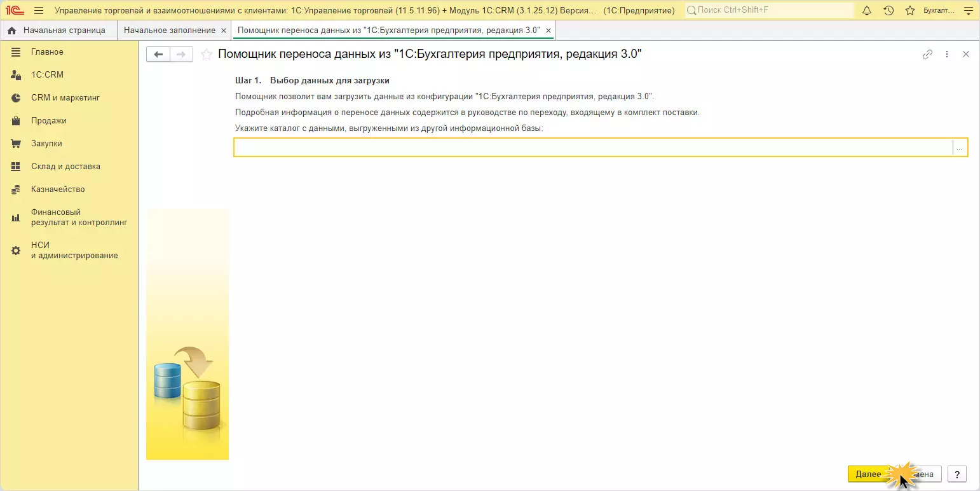Click the user name Бухгалт...
The width and height of the screenshot is (980, 491).
(939, 11)
